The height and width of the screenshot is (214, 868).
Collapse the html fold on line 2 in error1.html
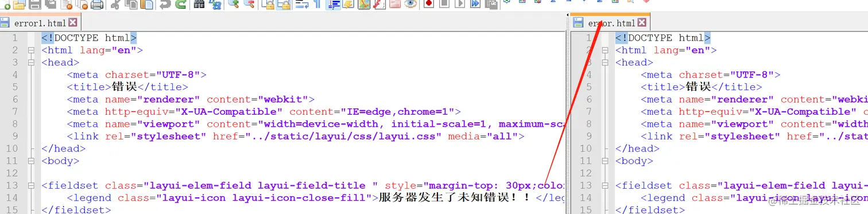(x=30, y=50)
